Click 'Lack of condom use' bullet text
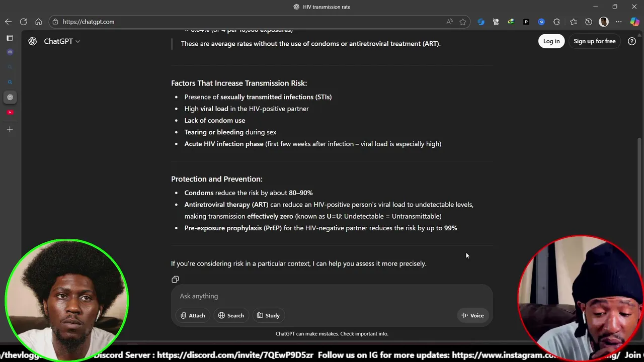Screen dimensions: 644x362 click(215, 120)
